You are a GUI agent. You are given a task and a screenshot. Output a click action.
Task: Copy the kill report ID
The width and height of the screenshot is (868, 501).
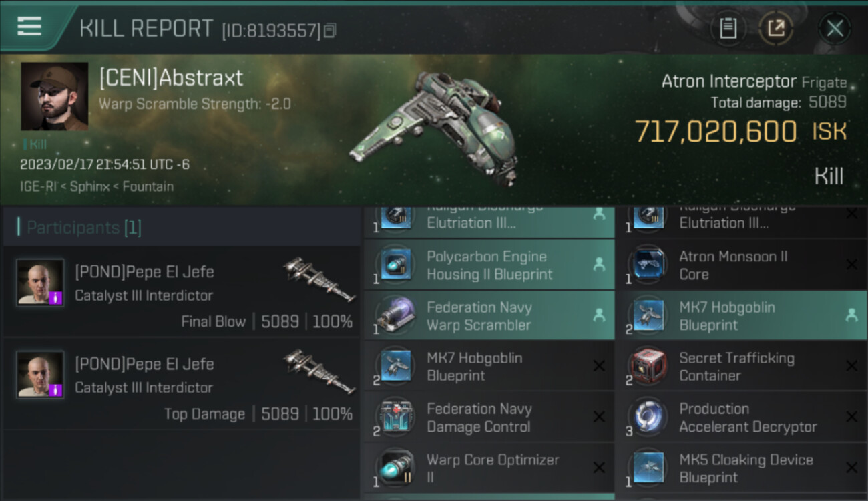pos(330,31)
